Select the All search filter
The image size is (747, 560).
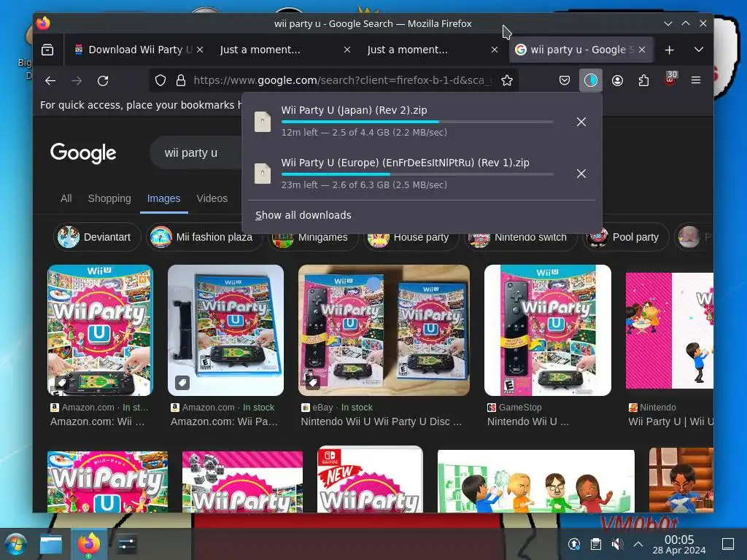(66, 198)
